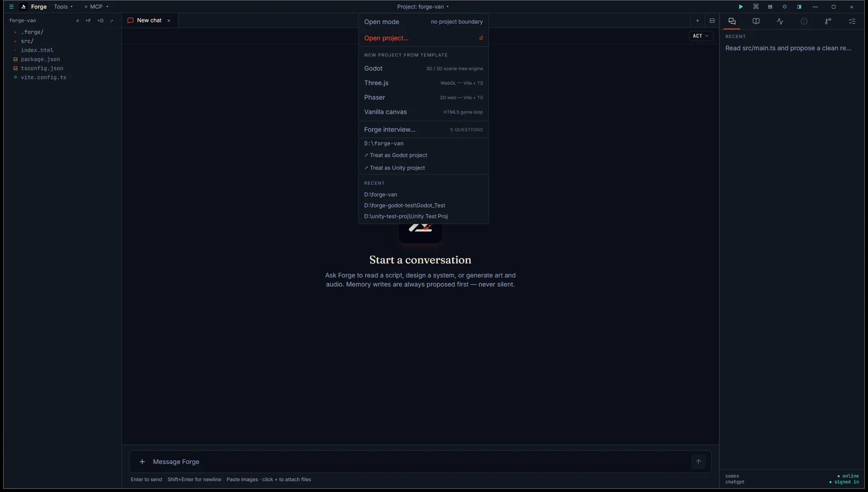Click the stacked lines list icon in title bar

(770, 7)
